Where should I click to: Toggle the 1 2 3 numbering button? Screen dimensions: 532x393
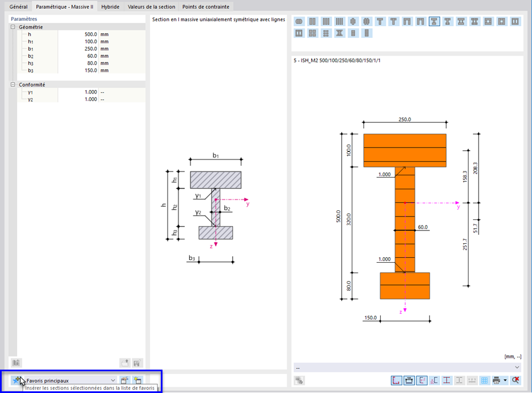(472, 380)
